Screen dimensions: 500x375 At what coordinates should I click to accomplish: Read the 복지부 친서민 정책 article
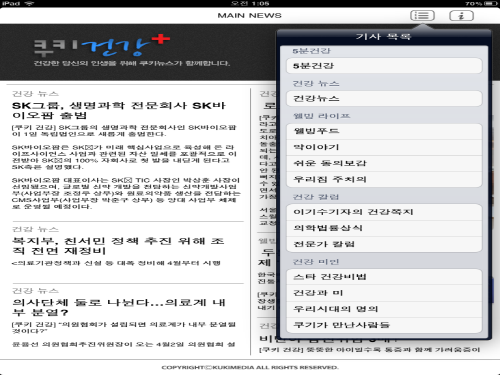(x=118, y=246)
